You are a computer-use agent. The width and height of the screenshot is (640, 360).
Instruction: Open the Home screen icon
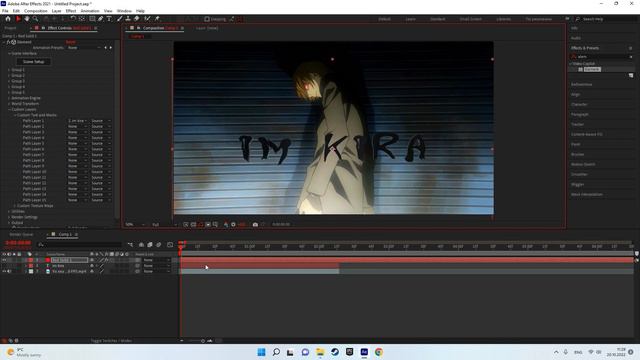pyautogui.click(x=8, y=19)
